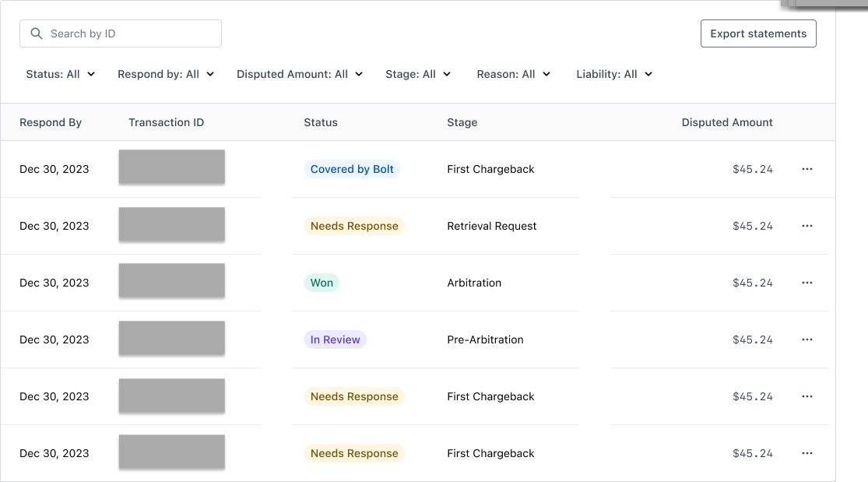Expand Disputed Amount: All filter
The width and height of the screenshot is (868, 482).
point(300,74)
